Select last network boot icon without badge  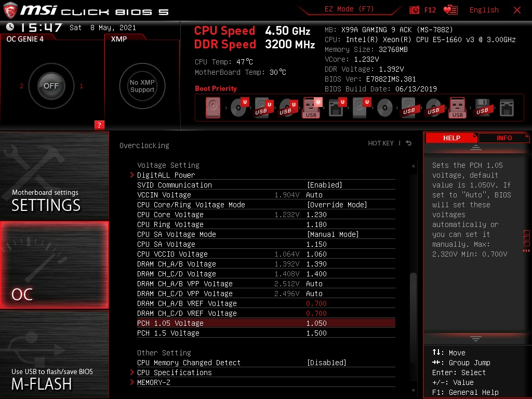pos(507,108)
